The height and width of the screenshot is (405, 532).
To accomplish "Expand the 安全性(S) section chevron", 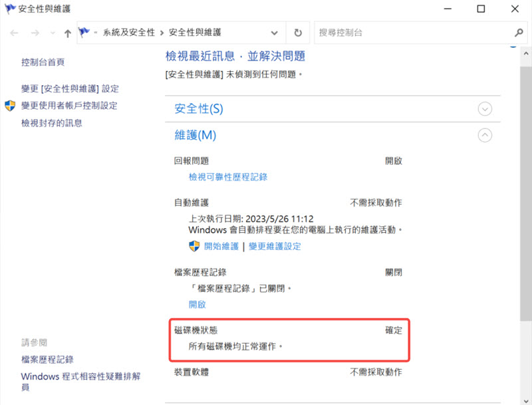I will pyautogui.click(x=485, y=109).
